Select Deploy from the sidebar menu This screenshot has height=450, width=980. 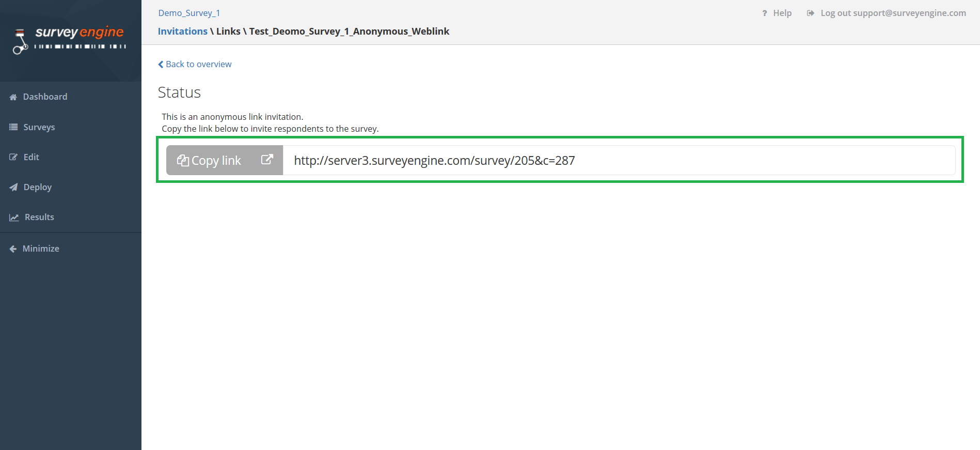(x=38, y=187)
